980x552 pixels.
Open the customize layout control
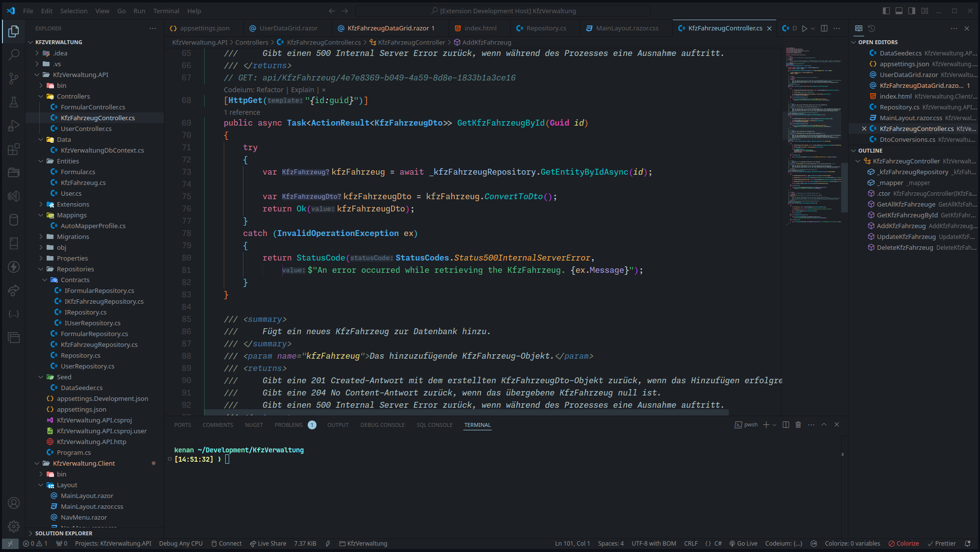pyautogui.click(x=925, y=11)
